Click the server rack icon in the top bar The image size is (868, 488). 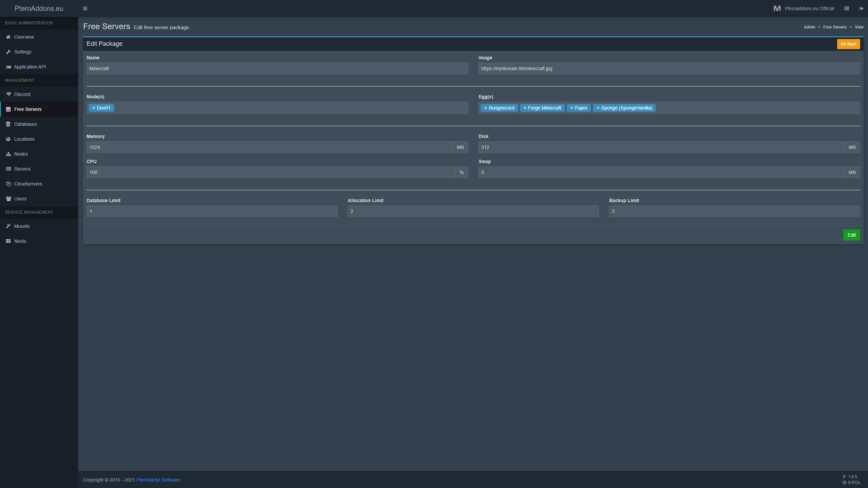pyautogui.click(x=846, y=8)
